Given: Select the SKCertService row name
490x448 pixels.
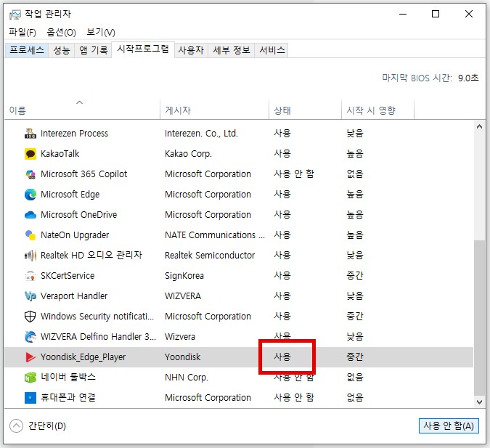Looking at the screenshot, I should pos(68,276).
